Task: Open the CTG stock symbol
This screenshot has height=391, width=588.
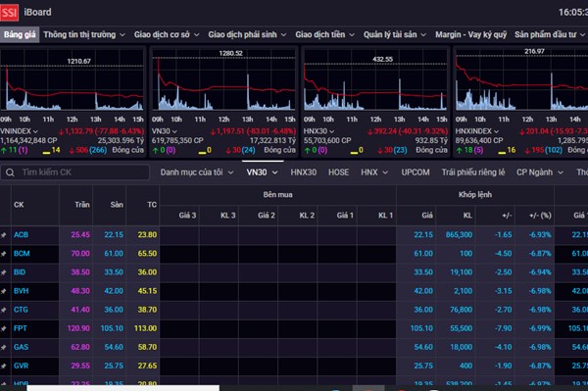Action: pos(21,310)
